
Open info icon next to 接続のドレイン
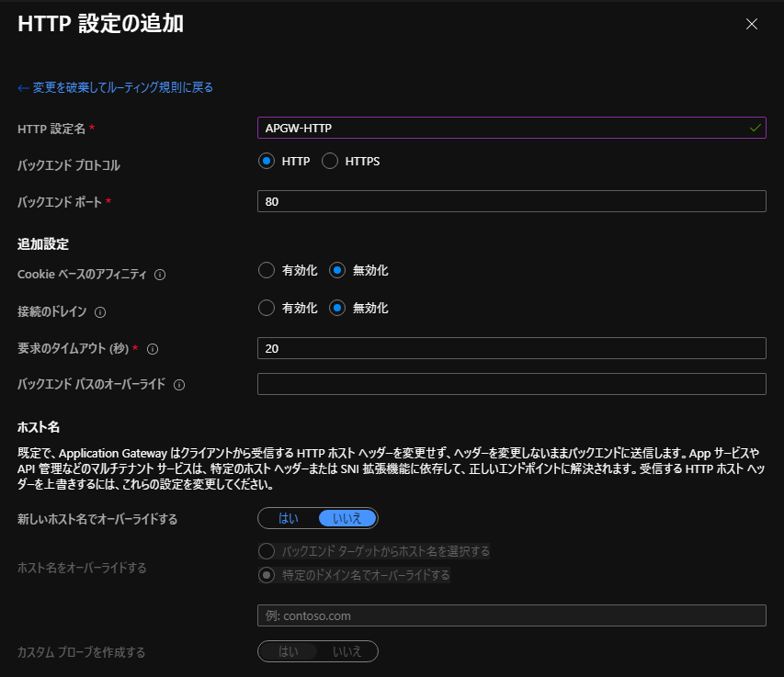100,312
